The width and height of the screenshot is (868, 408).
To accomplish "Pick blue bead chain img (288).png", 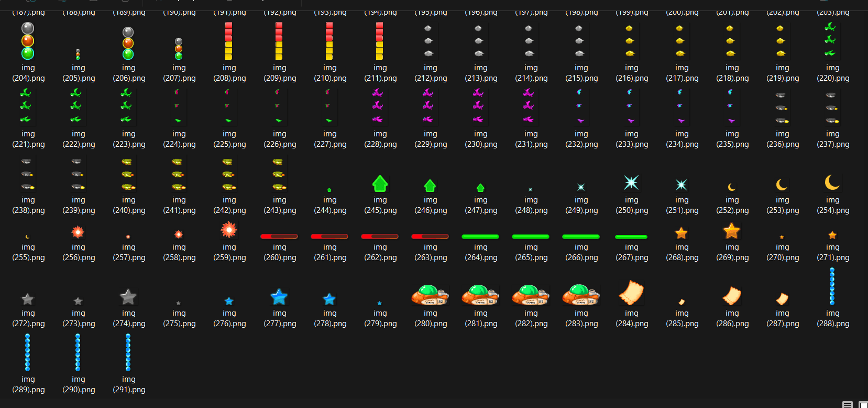I will (x=832, y=286).
